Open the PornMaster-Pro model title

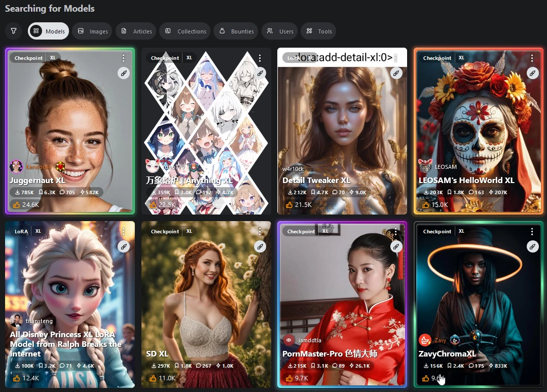pyautogui.click(x=330, y=354)
